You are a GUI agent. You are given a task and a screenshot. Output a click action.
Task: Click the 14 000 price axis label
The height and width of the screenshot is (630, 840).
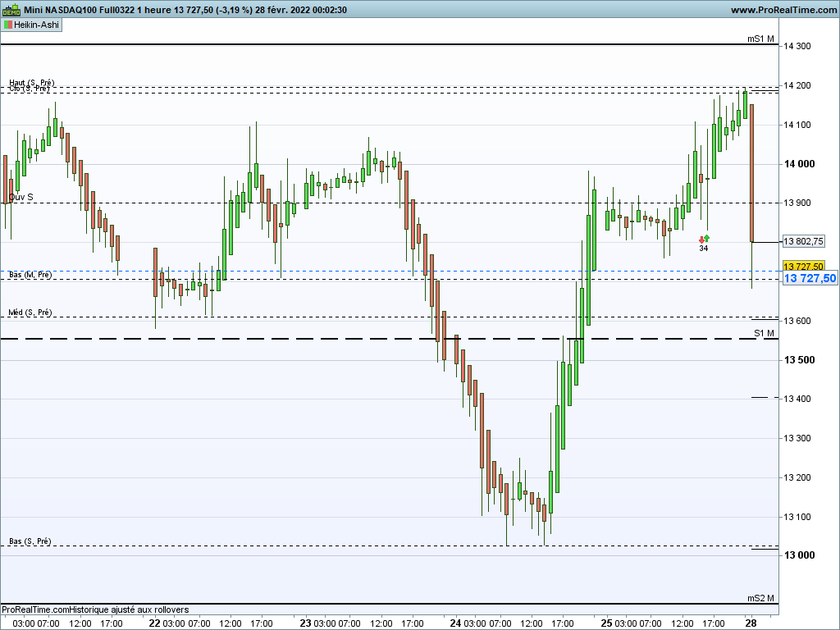799,164
